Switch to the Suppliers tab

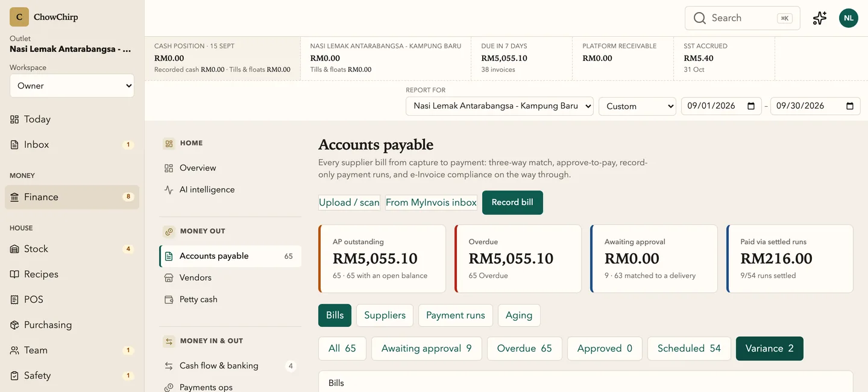[385, 315]
